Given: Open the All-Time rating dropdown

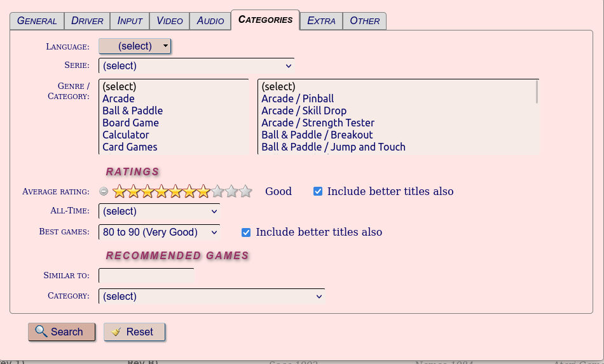Looking at the screenshot, I should [159, 212].
